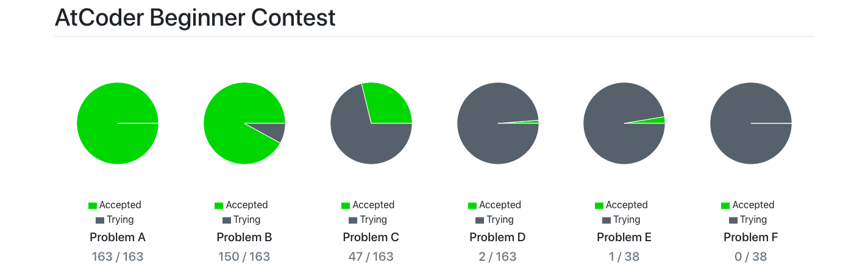
Task: Click Problem A's green Accepted legend swatch
Action: click(93, 206)
